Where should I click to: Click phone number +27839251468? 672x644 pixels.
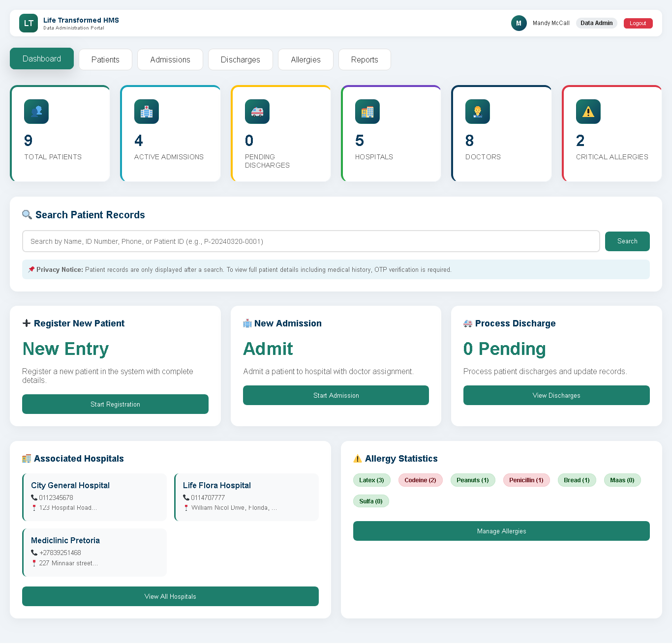coord(60,553)
